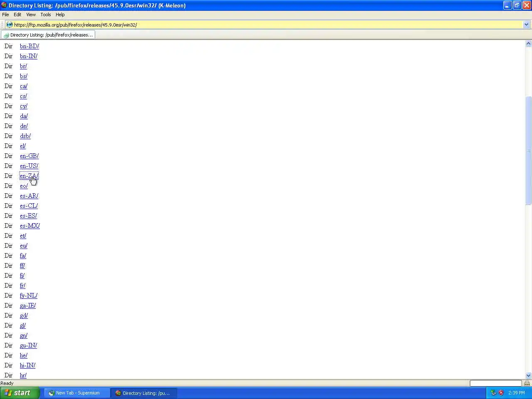Open the es-CL/ directory link

coord(29,206)
